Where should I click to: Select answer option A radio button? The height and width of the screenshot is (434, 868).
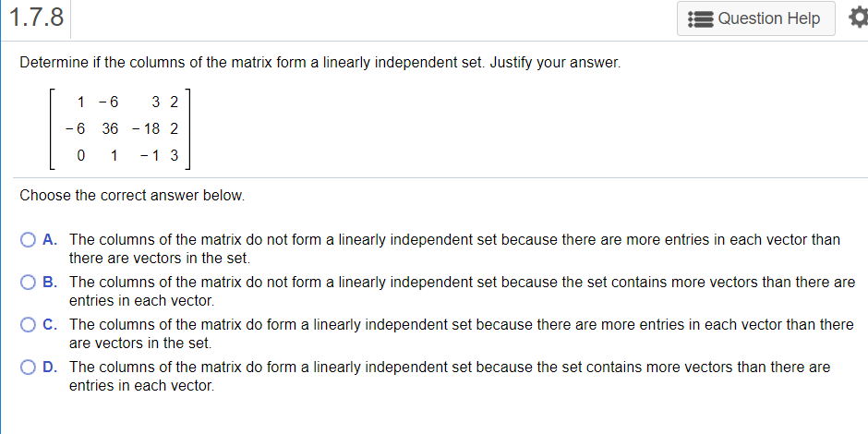pyautogui.click(x=28, y=240)
